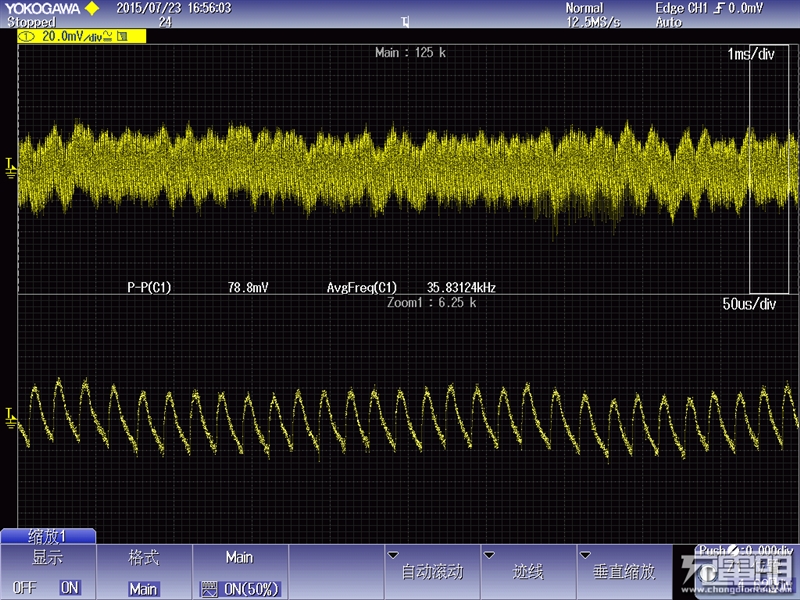Click the 2015/07/23 16:56:03 timestamp

pos(174,8)
